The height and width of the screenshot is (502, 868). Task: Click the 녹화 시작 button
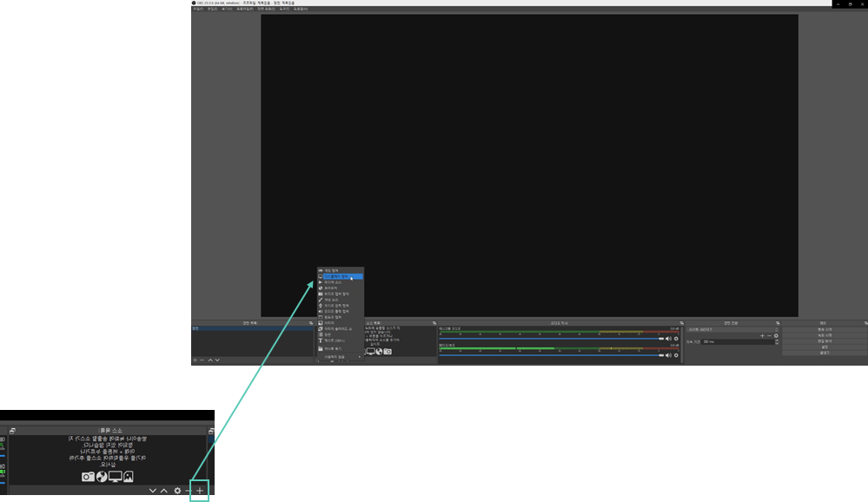coord(825,335)
